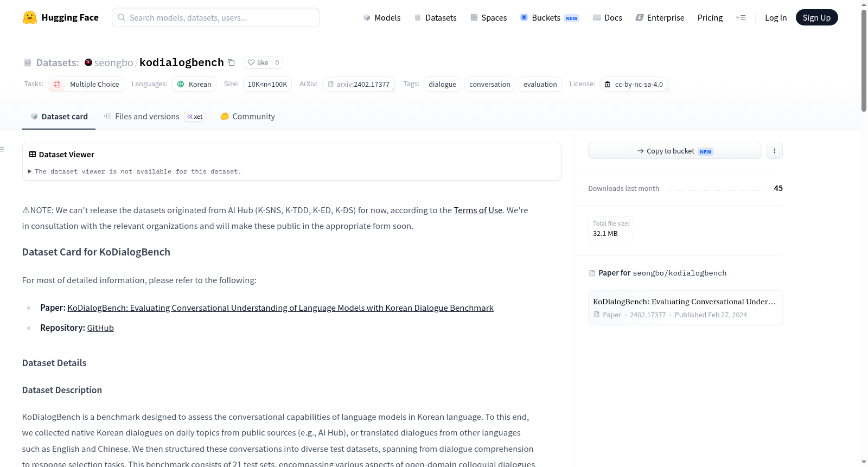Focus the search models, datasets, users field

(x=216, y=17)
